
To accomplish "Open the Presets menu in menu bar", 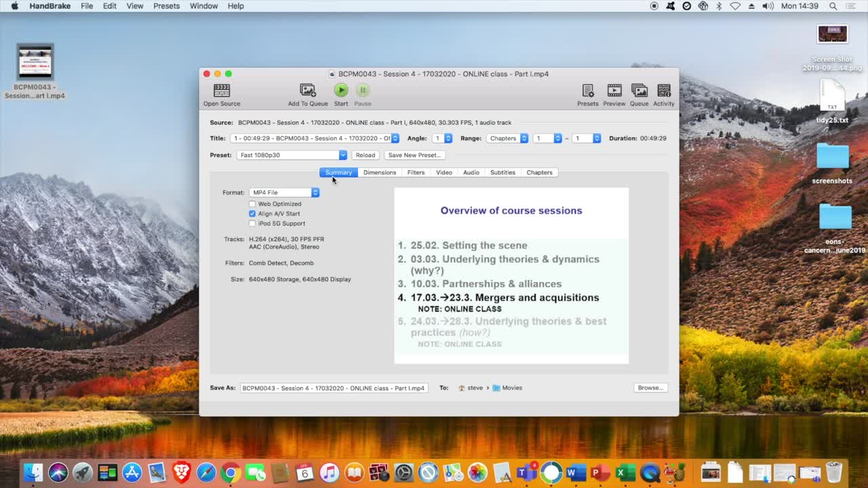I will click(166, 6).
